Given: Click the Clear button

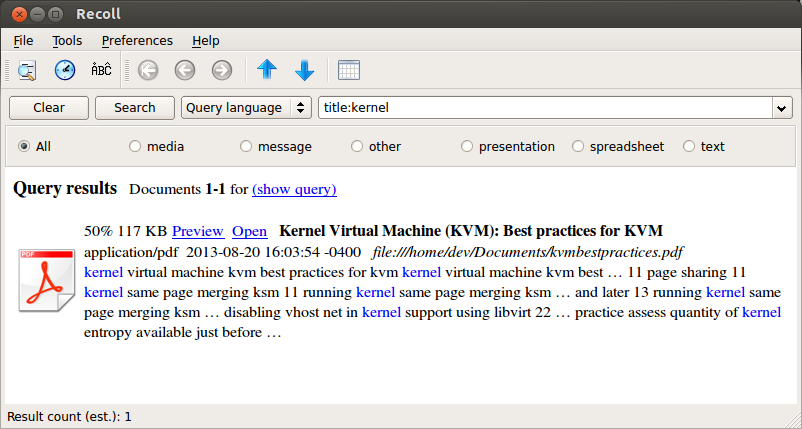Looking at the screenshot, I should [x=49, y=108].
